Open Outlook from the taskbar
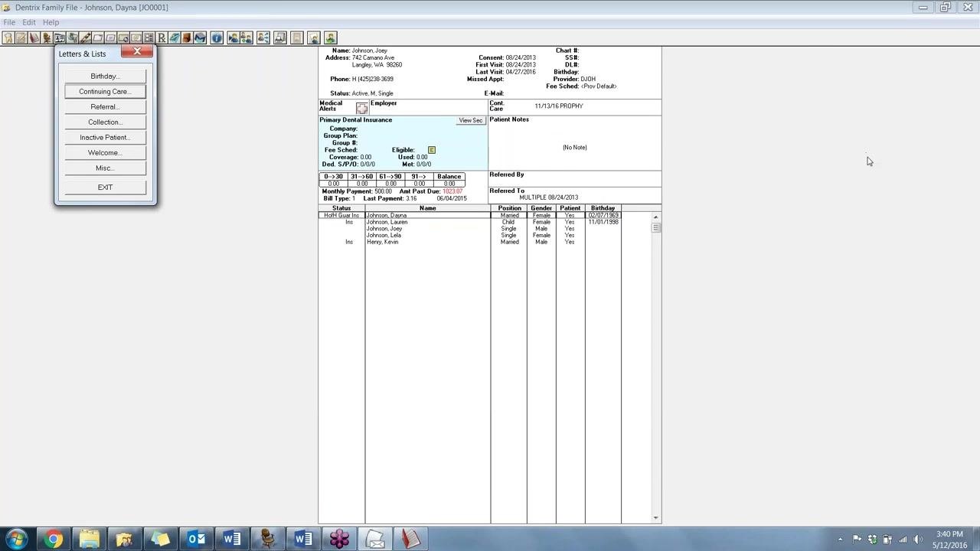The width and height of the screenshot is (980, 551). [x=197, y=539]
